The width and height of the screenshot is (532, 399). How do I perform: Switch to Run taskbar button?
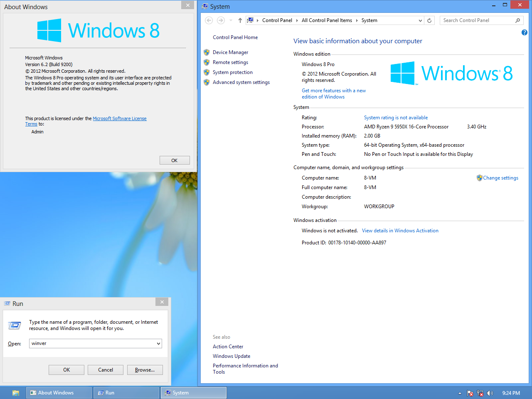(x=127, y=393)
